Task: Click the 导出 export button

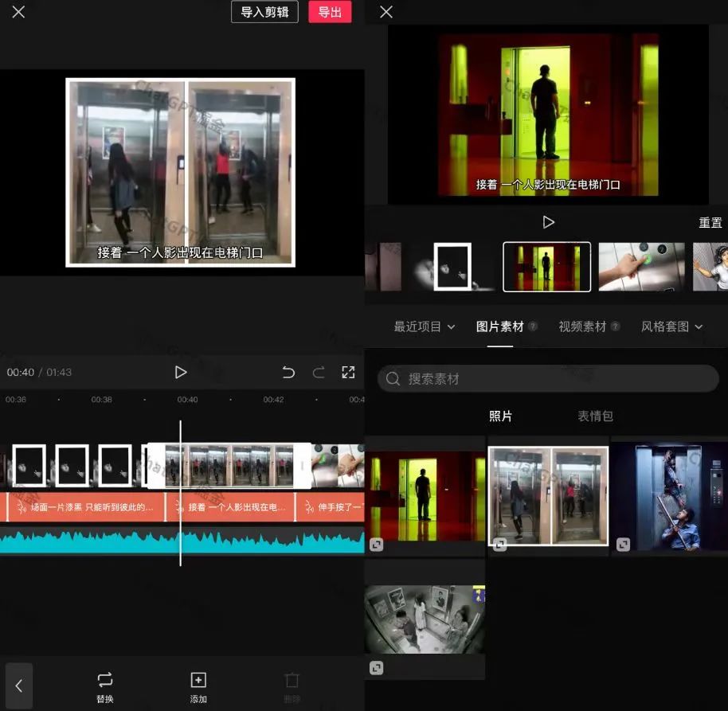Action: (x=330, y=12)
